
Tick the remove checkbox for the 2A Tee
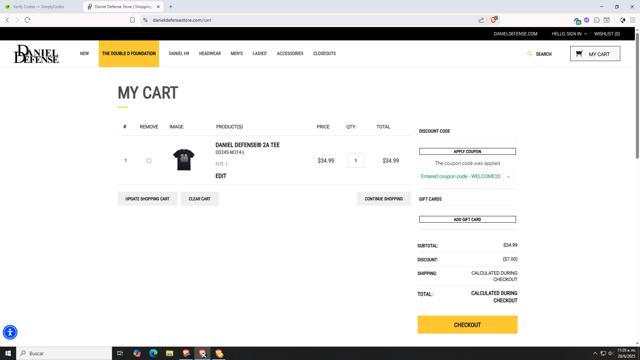(149, 161)
